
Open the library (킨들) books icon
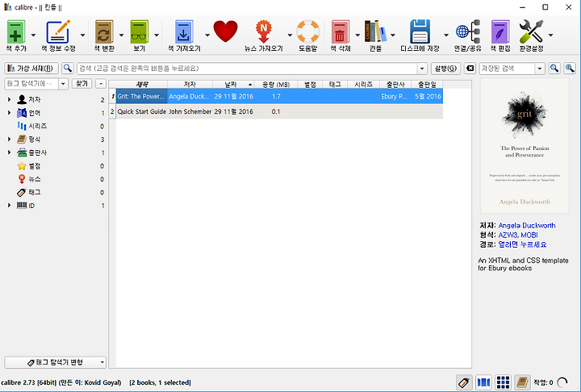pyautogui.click(x=375, y=32)
